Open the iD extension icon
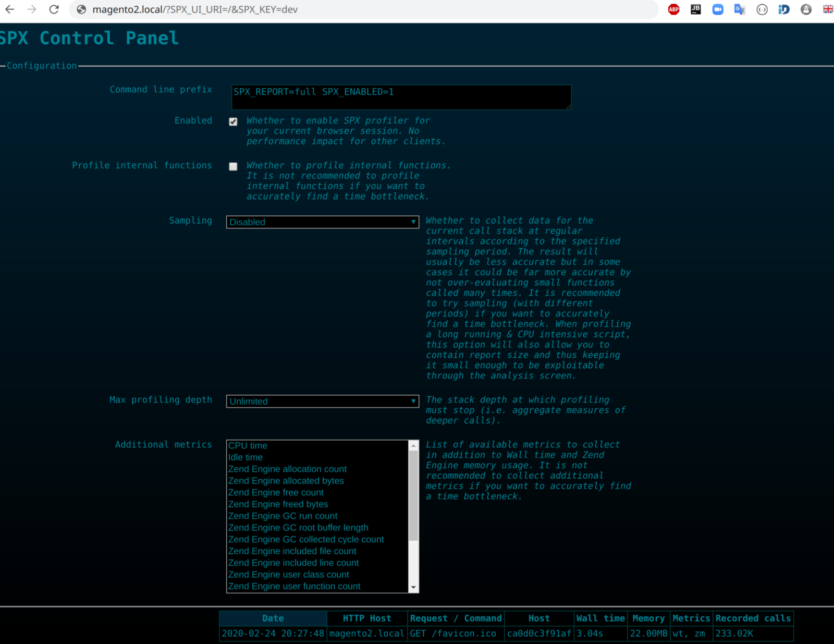Image resolution: width=834 pixels, height=644 pixels. [784, 9]
